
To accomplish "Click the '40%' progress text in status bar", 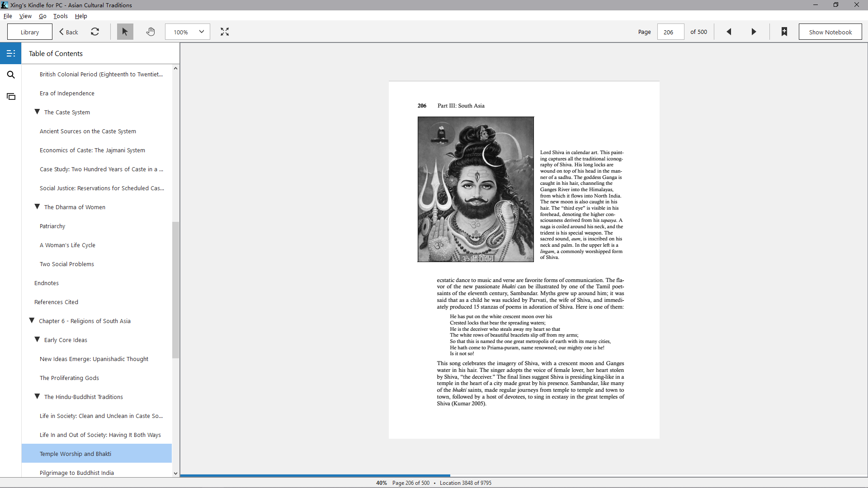I will point(381,483).
